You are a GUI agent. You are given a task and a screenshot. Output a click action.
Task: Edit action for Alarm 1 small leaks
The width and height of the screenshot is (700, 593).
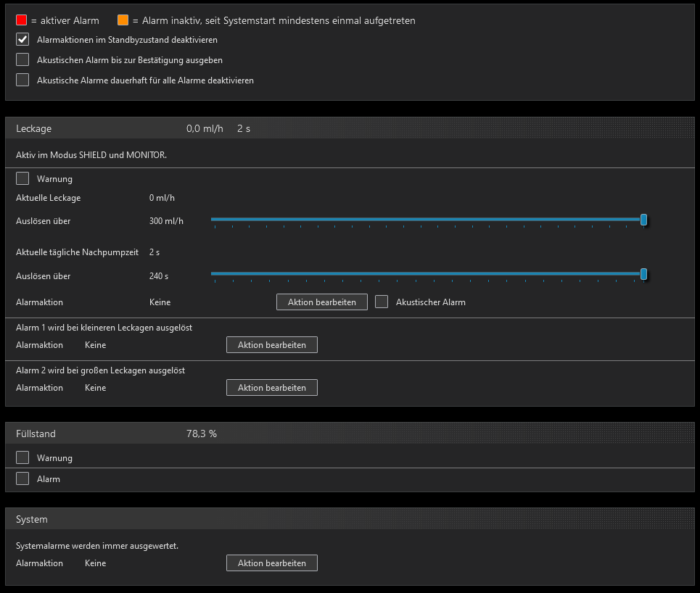coord(272,345)
